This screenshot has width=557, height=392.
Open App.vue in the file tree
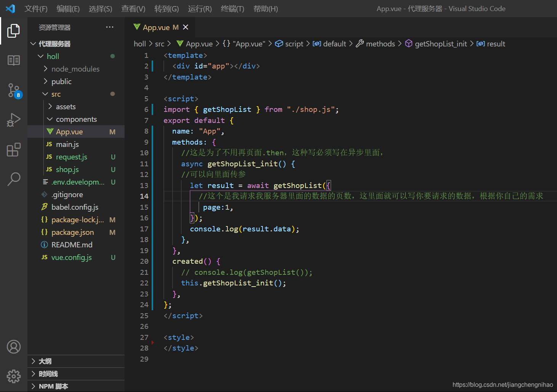(76, 132)
